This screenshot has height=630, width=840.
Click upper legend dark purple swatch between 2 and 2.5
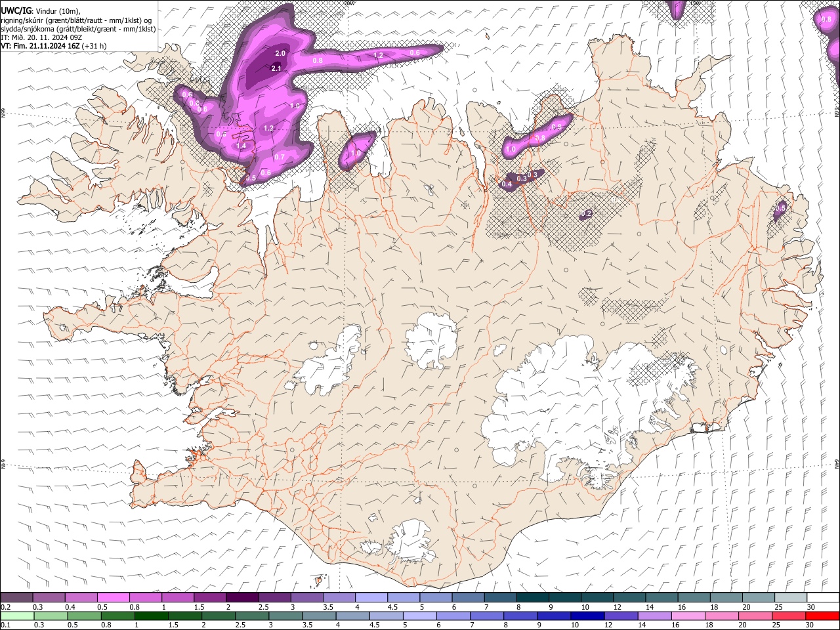tap(242, 597)
